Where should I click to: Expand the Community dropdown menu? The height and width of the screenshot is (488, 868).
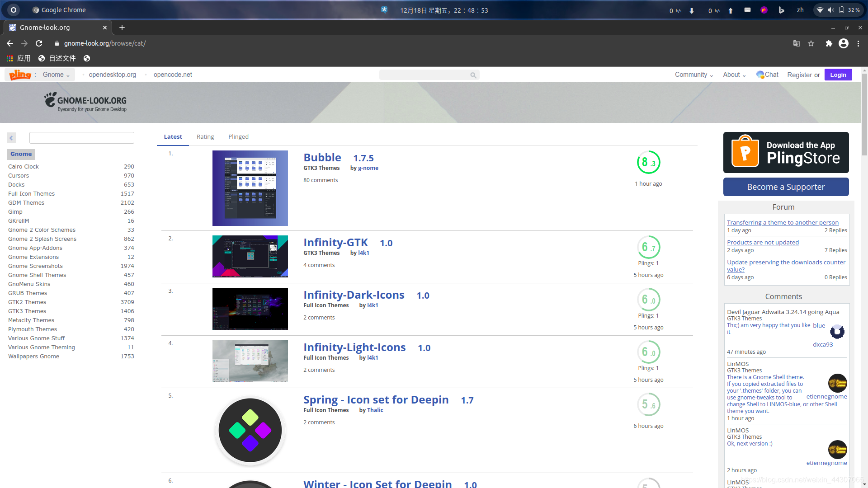click(x=694, y=75)
